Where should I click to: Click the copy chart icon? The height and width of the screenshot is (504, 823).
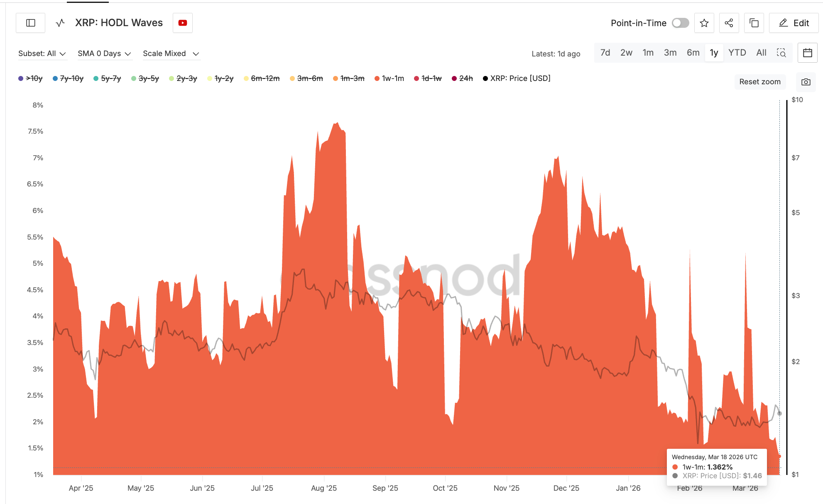tap(754, 23)
